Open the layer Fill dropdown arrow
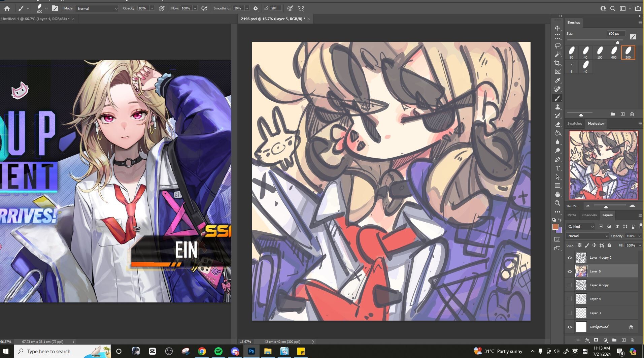Screen dimensions: 644x358 [640, 246]
